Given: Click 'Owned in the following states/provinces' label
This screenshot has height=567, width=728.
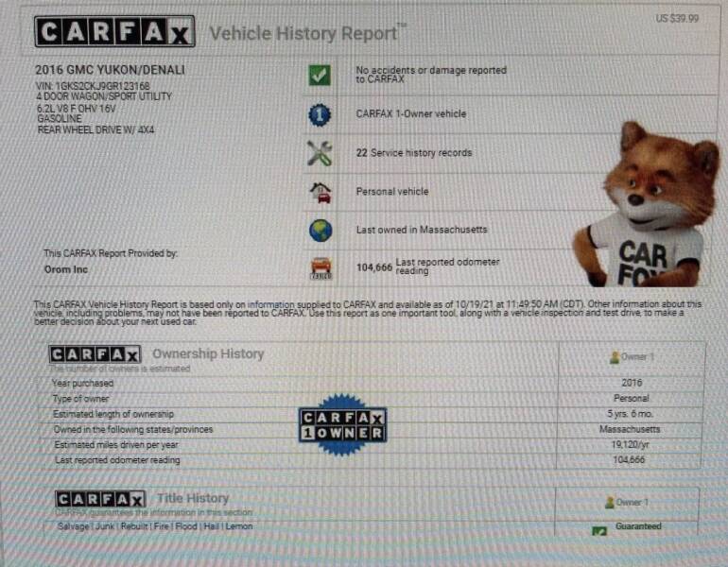Looking at the screenshot, I should pos(133,429).
